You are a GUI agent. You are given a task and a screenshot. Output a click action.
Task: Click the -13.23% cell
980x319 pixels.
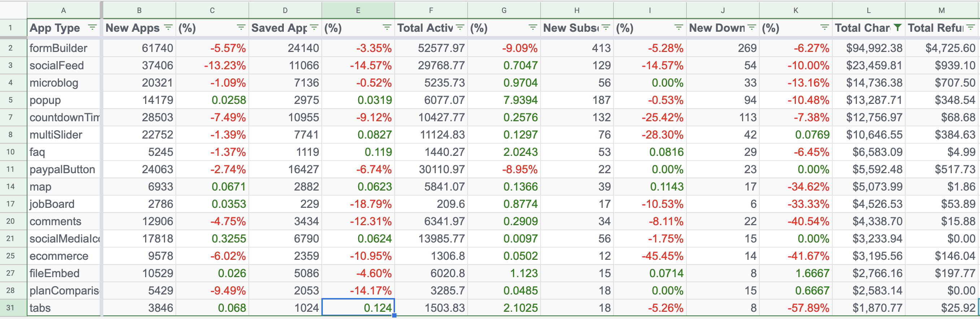pos(212,65)
